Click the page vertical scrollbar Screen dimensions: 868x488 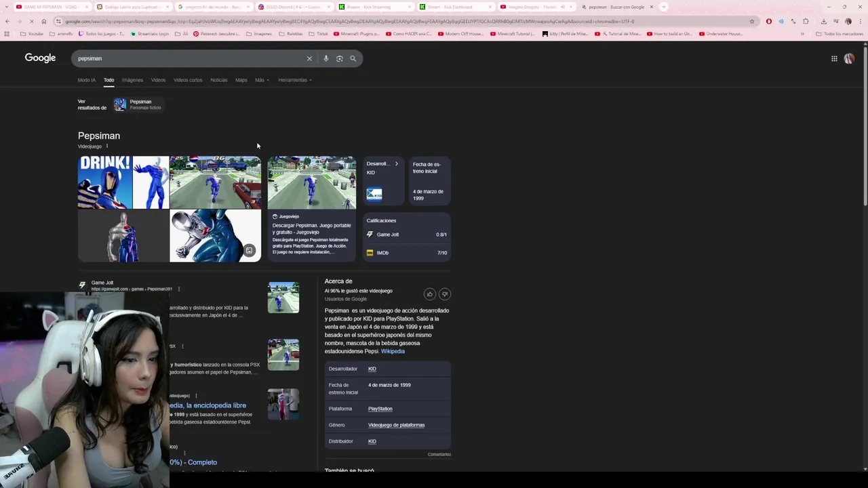(865, 125)
